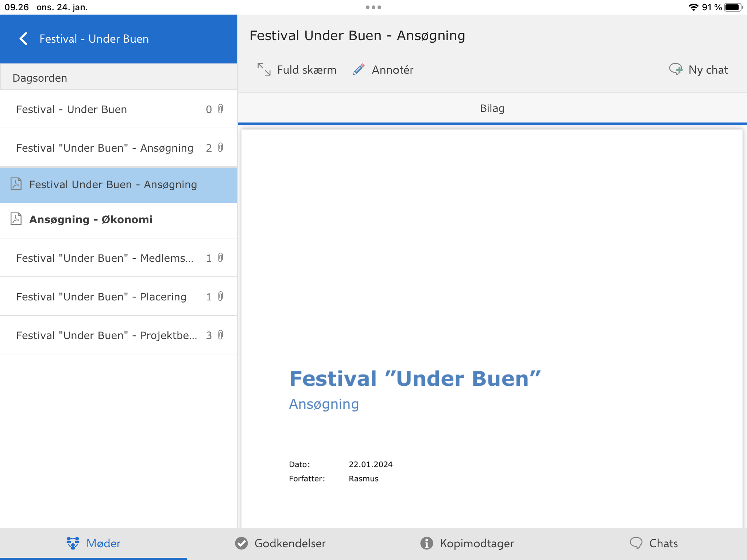The width and height of the screenshot is (747, 560).
Task: Tap the paperclip on the Medlems... row
Action: point(221,258)
